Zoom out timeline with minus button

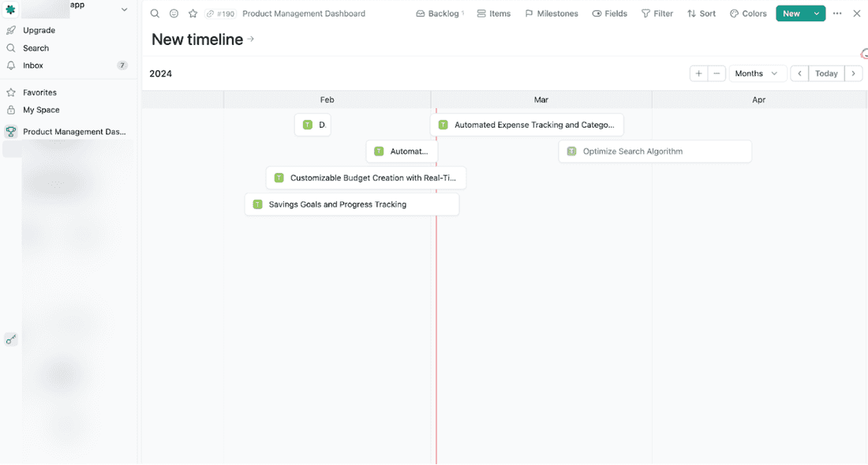click(x=716, y=73)
